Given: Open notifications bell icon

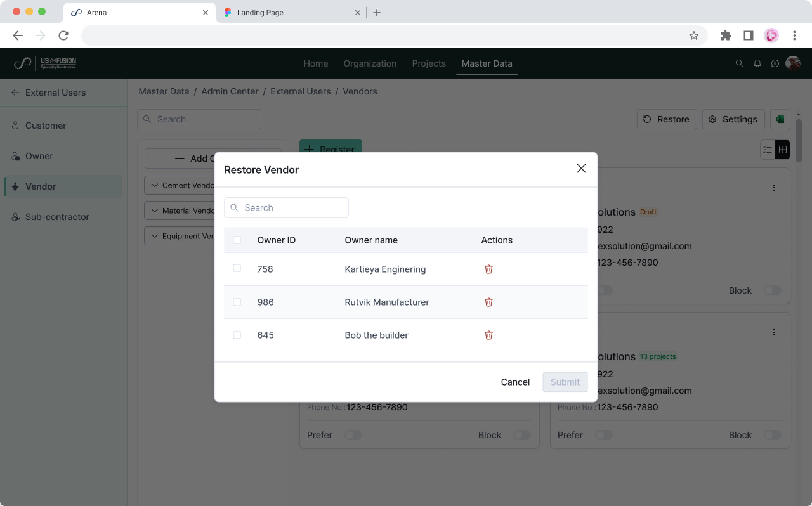Looking at the screenshot, I should click(757, 64).
